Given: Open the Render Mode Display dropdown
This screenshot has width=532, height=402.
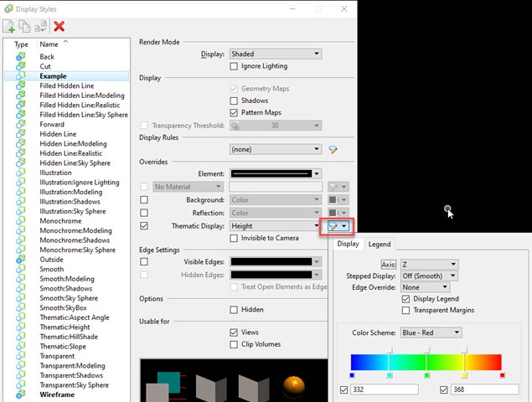Looking at the screenshot, I should [x=276, y=54].
